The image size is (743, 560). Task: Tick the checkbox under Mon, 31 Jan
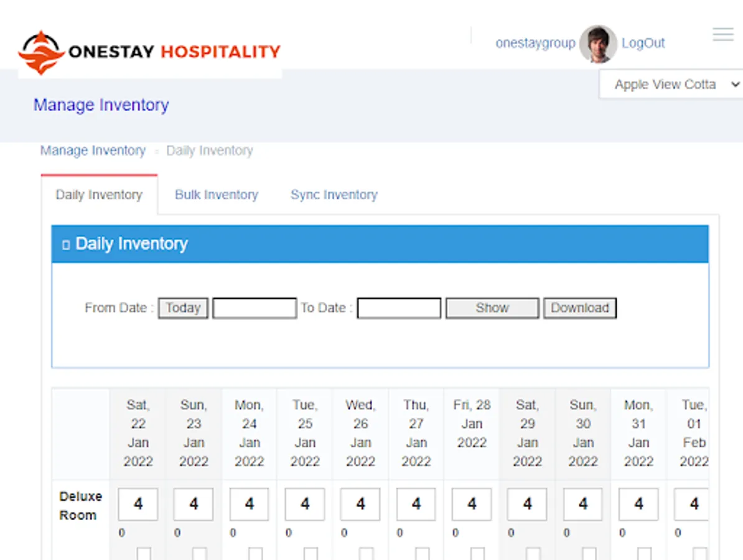(645, 554)
